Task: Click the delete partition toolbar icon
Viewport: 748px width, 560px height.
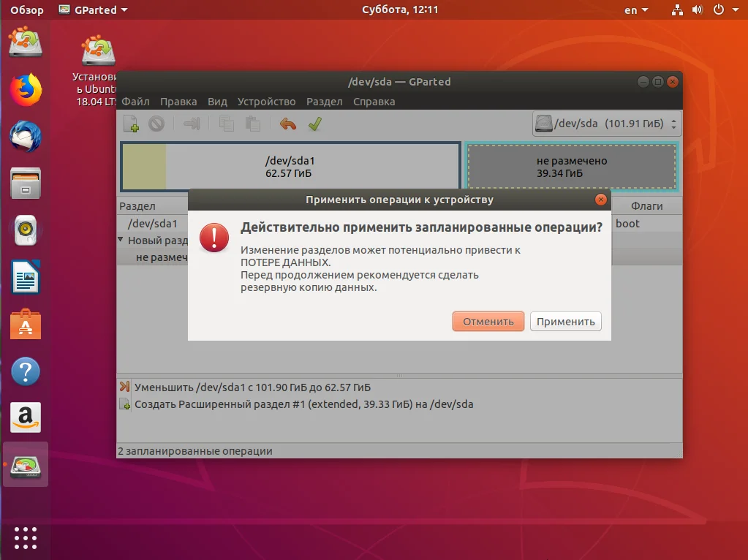Action: coord(156,124)
